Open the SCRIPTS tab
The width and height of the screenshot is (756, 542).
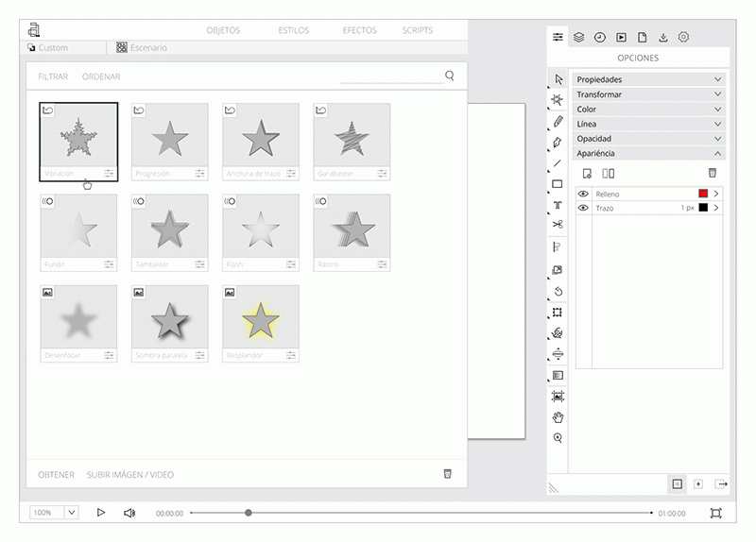click(417, 30)
